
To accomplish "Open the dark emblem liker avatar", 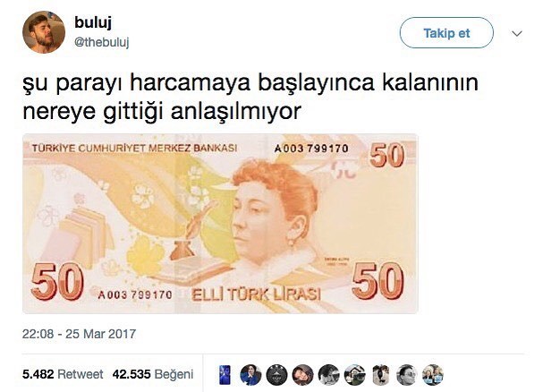I will click(276, 375).
